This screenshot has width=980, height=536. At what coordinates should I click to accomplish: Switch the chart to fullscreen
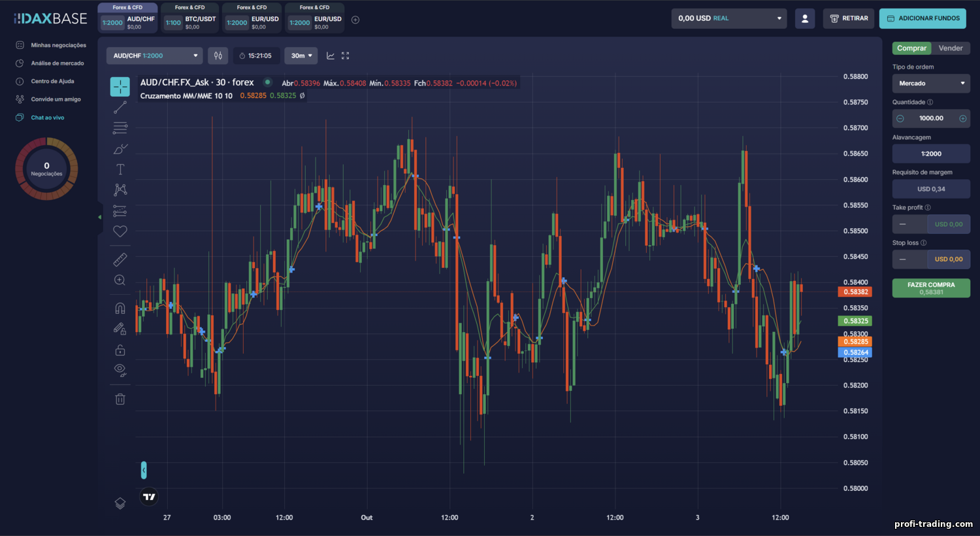pos(346,56)
